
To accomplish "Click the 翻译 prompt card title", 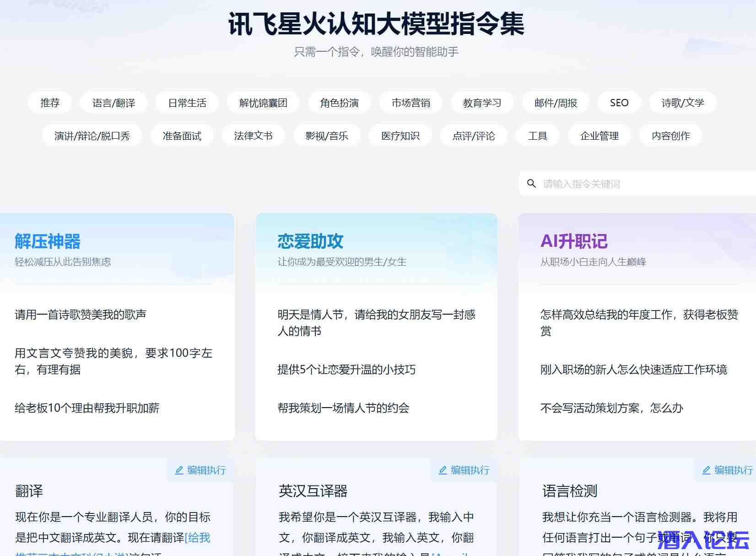I will 29,491.
